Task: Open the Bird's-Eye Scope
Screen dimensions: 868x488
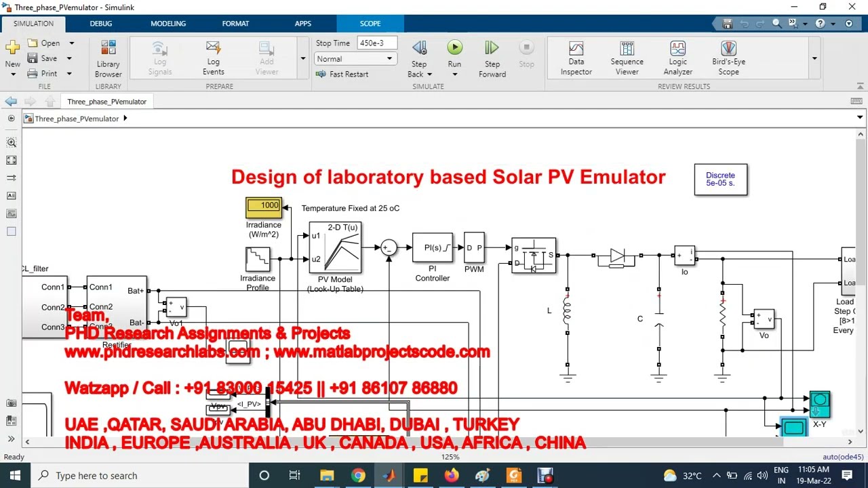Action: (728, 58)
